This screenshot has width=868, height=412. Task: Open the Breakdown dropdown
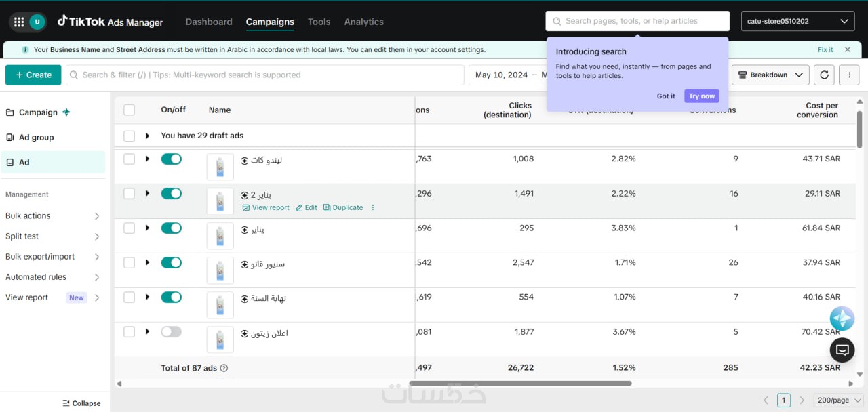point(771,75)
